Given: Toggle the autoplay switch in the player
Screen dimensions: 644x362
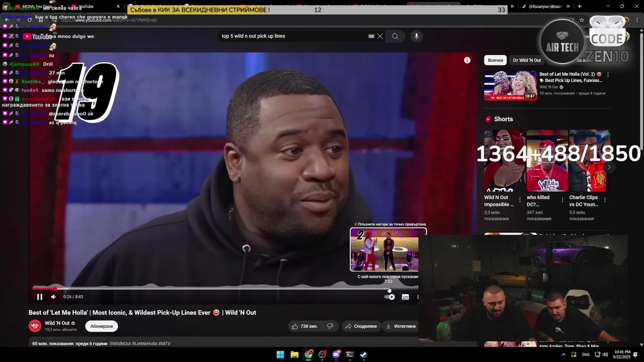Looking at the screenshot, I should 390,297.
